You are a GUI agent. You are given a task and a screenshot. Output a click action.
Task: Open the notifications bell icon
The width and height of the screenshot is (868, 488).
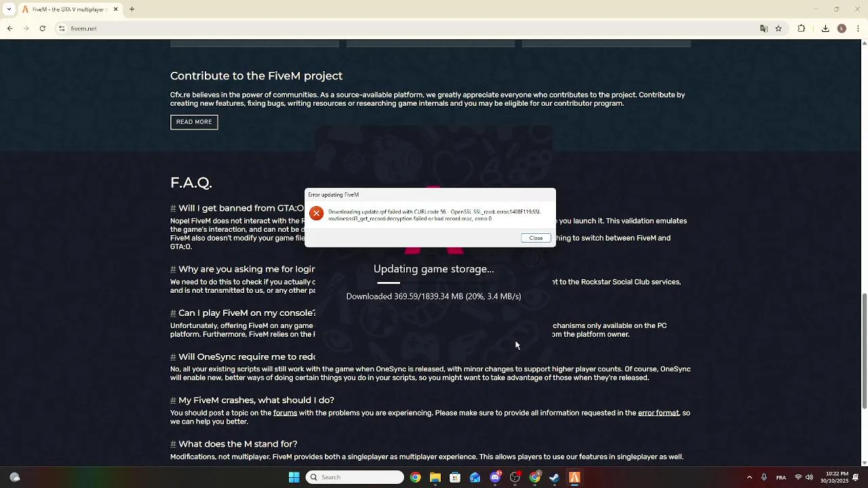tap(856, 477)
